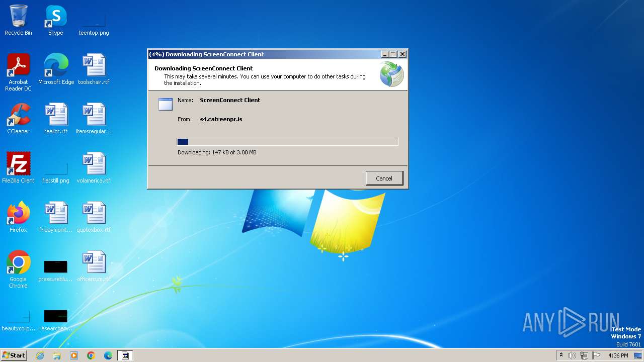The image size is (644, 362).
Task: Show hidden system tray icons
Action: [x=561, y=355]
